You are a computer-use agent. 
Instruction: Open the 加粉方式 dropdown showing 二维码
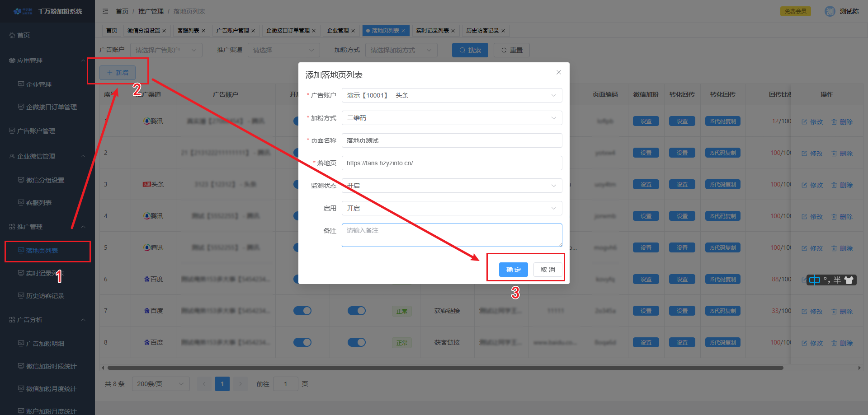click(x=452, y=118)
